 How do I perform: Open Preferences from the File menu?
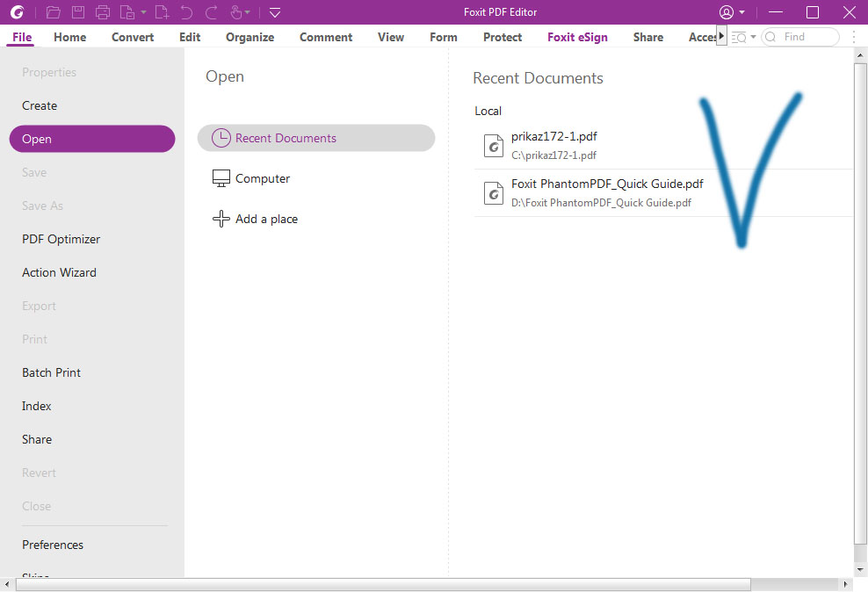pos(53,545)
